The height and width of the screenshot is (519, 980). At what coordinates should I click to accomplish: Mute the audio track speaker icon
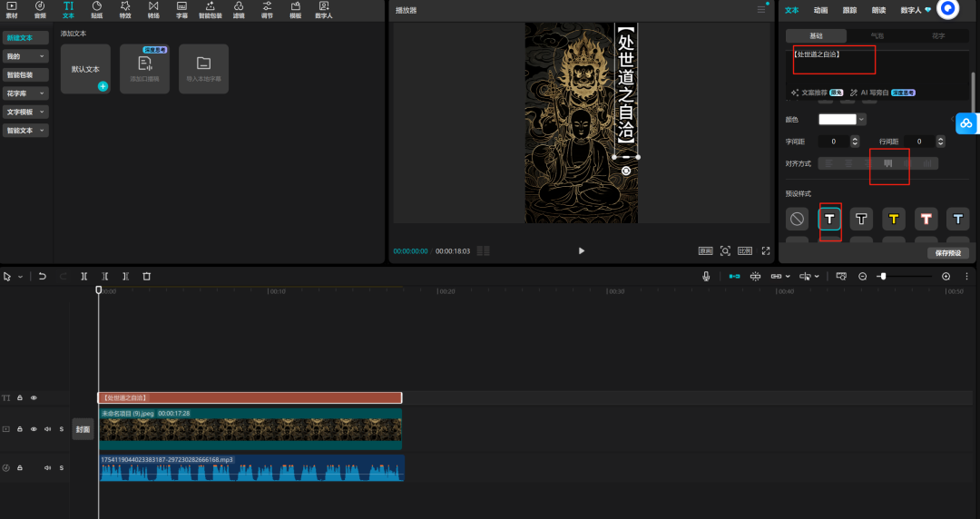coord(47,467)
